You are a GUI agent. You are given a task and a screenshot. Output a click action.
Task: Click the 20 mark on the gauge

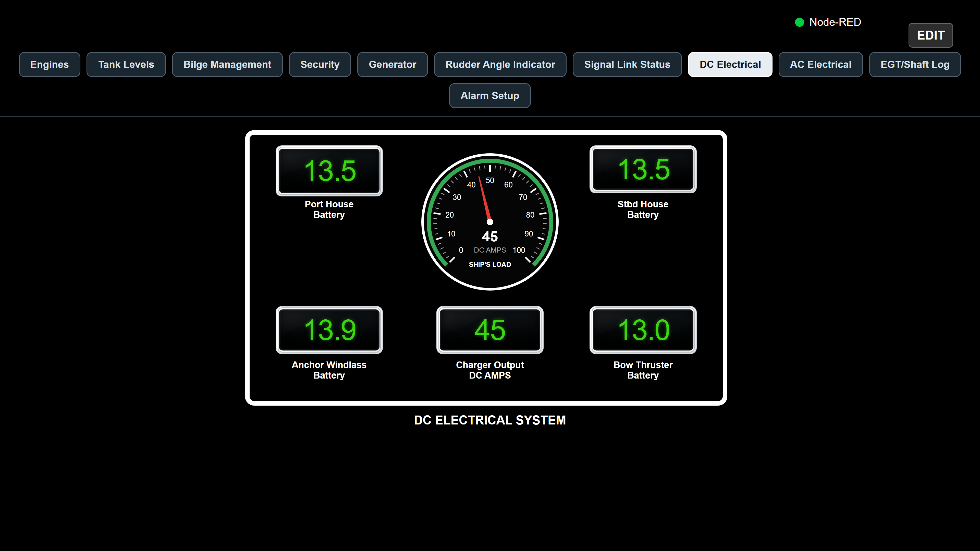tap(450, 215)
